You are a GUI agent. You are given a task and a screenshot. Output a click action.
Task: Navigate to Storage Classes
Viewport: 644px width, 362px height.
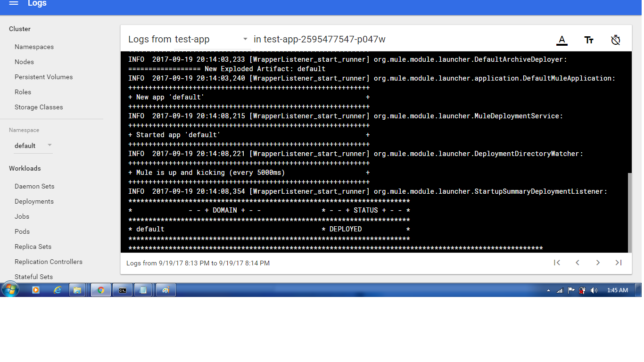(39, 107)
